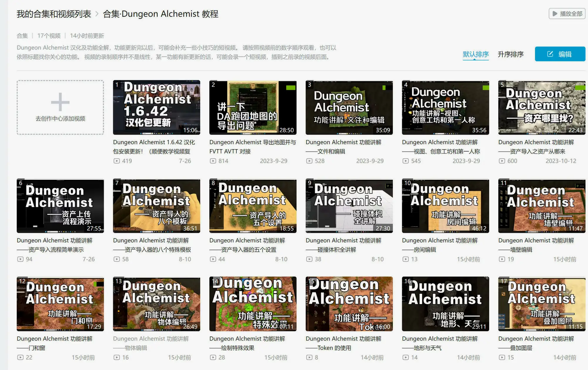Open the 讲一下DA跑团地图的导出问题 thumbnail
Screen dimensions: 588x370
pyautogui.click(x=253, y=107)
